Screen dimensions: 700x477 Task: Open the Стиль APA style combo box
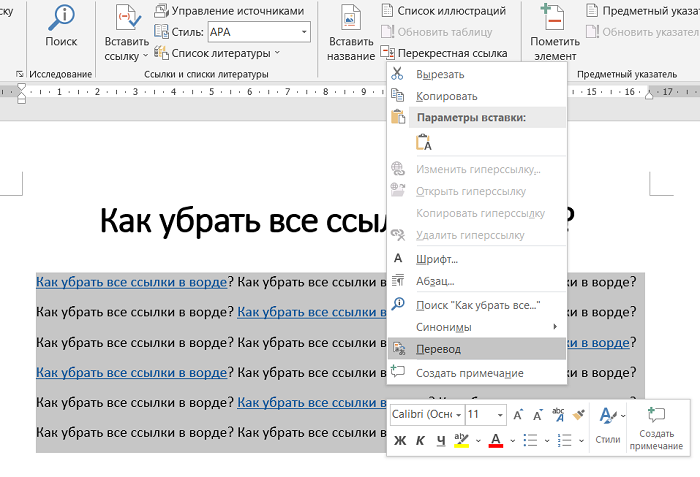259,32
